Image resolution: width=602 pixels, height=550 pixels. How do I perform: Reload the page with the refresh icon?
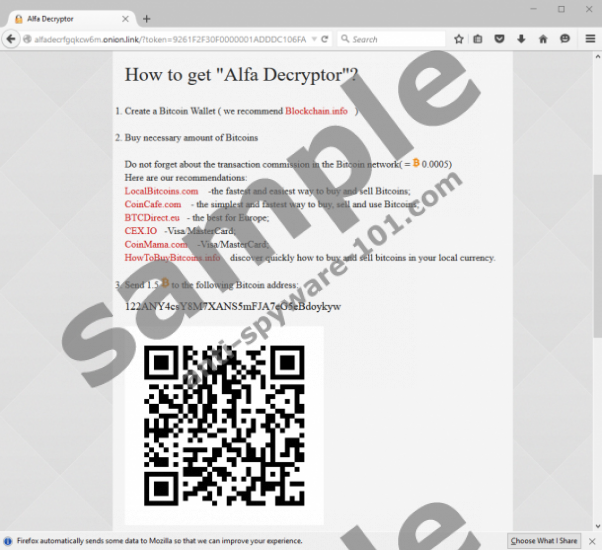click(x=326, y=39)
